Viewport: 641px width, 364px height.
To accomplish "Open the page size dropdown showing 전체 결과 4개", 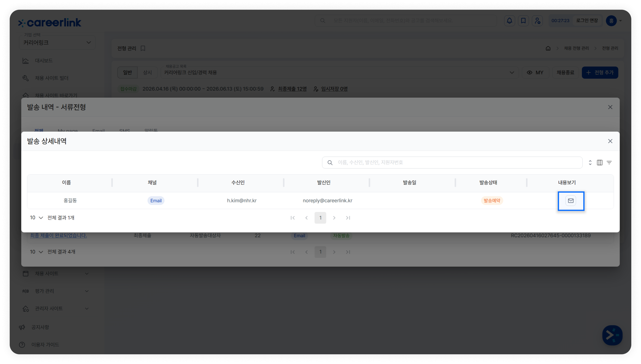I will [x=36, y=252].
